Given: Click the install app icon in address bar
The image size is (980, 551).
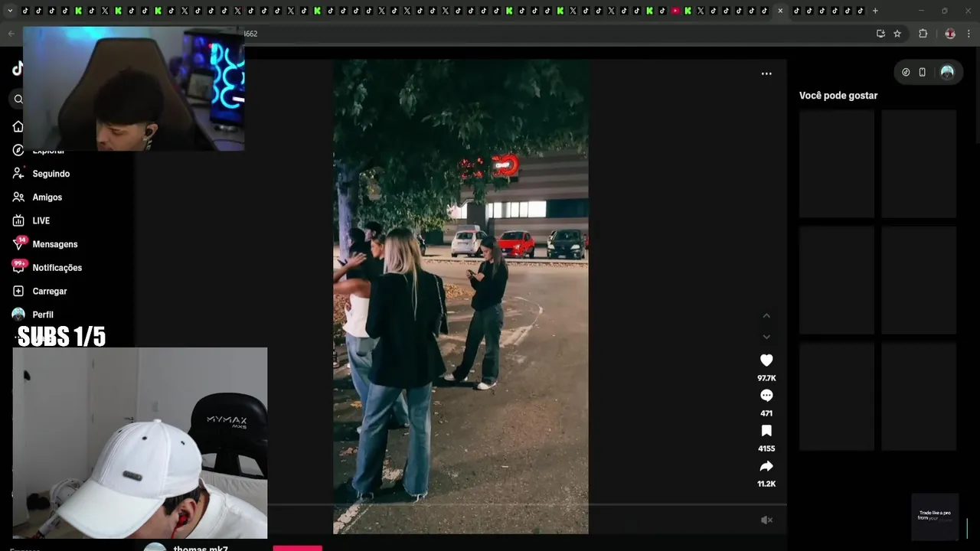Looking at the screenshot, I should [x=880, y=34].
